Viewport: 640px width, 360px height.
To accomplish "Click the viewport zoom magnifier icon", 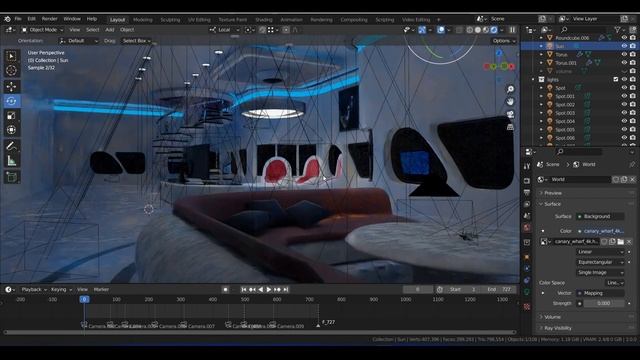I will pyautogui.click(x=510, y=89).
